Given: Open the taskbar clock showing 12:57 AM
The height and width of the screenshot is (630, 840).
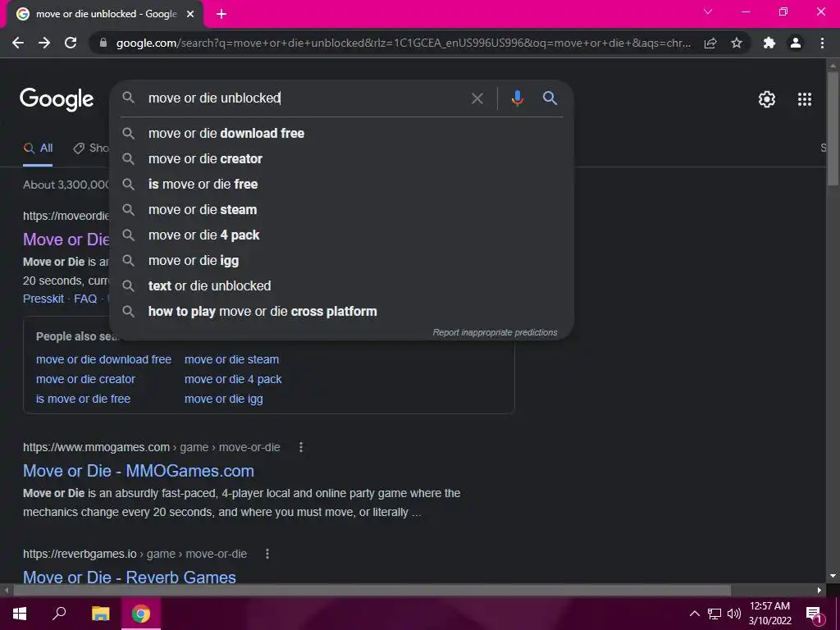Looking at the screenshot, I should 769,614.
